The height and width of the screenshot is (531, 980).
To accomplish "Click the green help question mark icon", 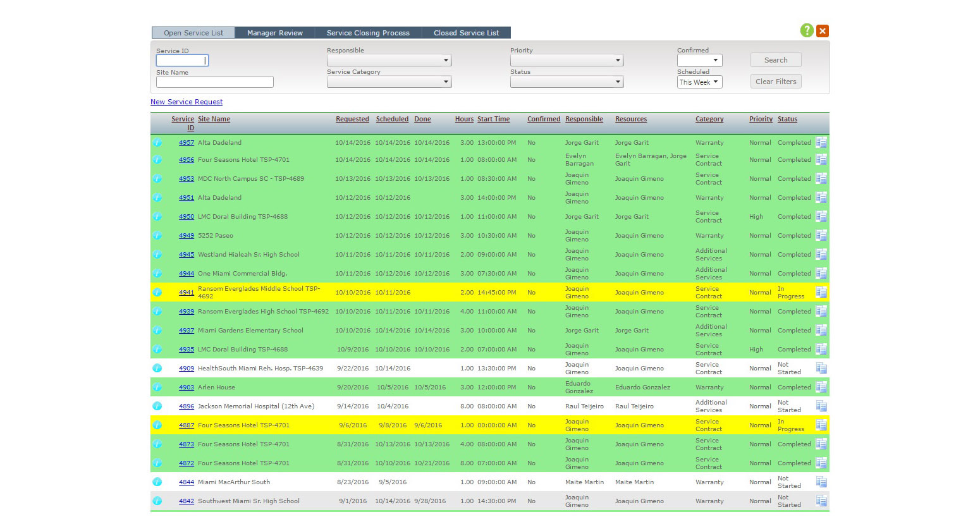I will click(807, 30).
